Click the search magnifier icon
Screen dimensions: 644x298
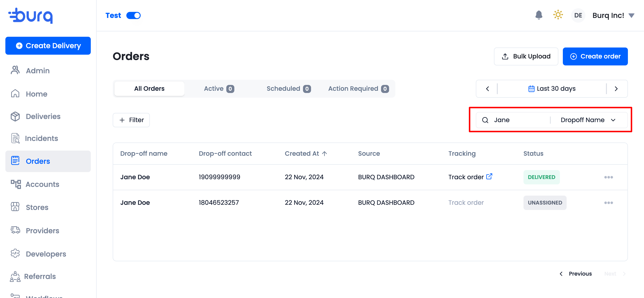point(485,120)
